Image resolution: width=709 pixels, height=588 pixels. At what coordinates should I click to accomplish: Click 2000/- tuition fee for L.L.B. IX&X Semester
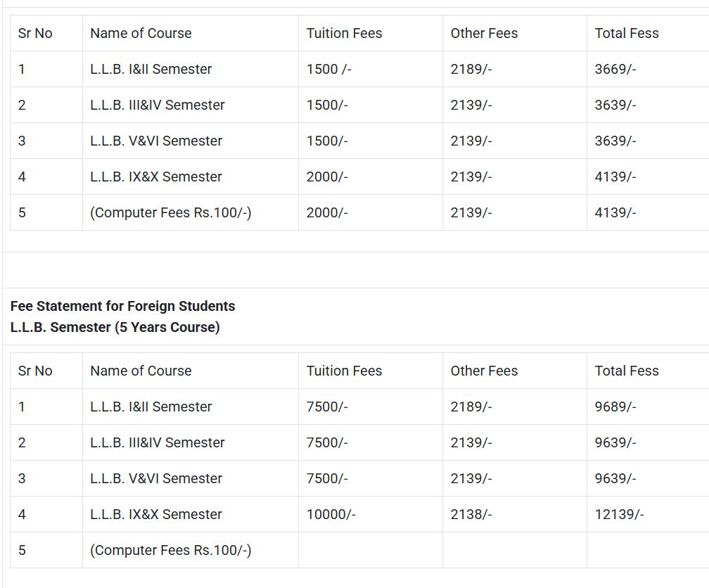(327, 177)
